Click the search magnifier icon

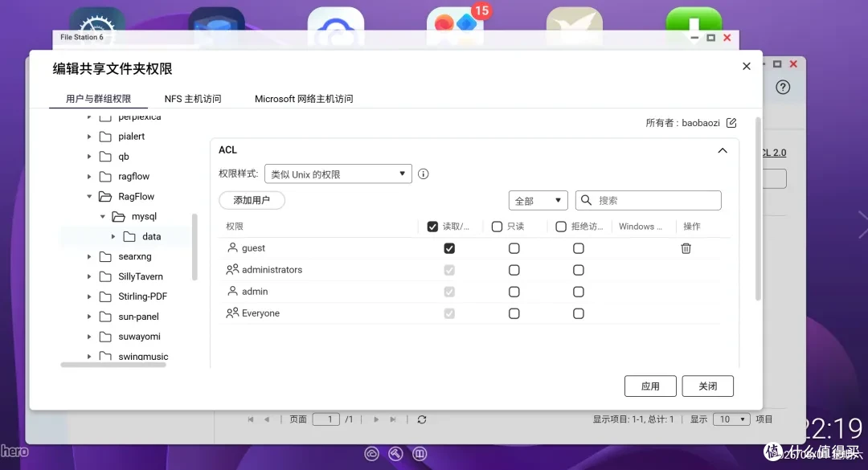click(586, 200)
